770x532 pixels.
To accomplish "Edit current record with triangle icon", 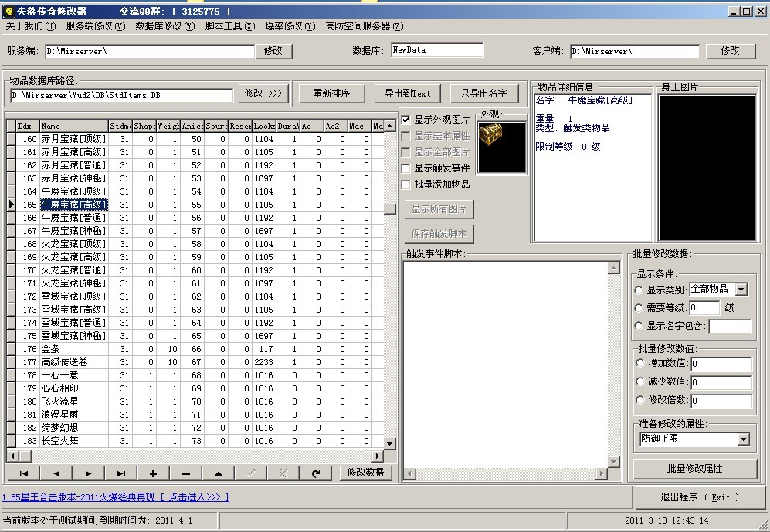I will (218, 473).
